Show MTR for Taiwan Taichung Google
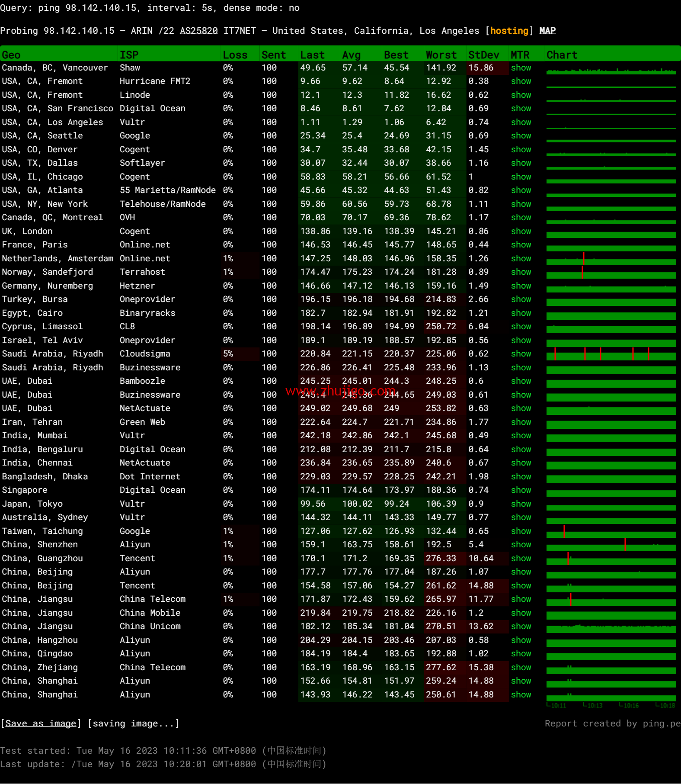Image resolution: width=681 pixels, height=784 pixels. pyautogui.click(x=521, y=531)
